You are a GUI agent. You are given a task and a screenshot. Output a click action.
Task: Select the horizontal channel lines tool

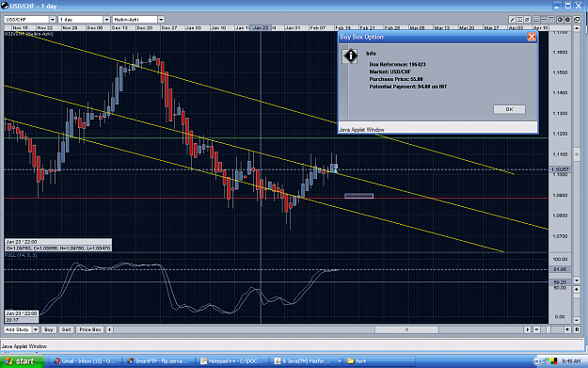click(x=519, y=20)
